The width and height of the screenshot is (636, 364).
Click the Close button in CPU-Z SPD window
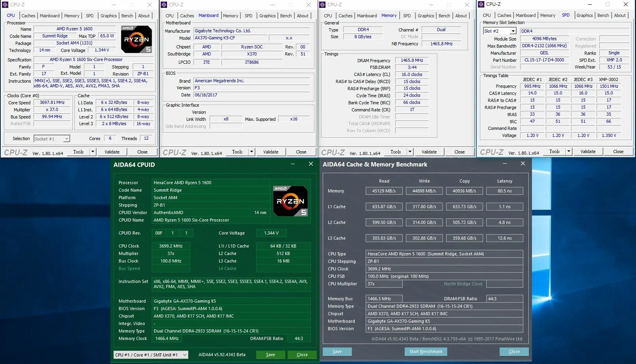[618, 152]
